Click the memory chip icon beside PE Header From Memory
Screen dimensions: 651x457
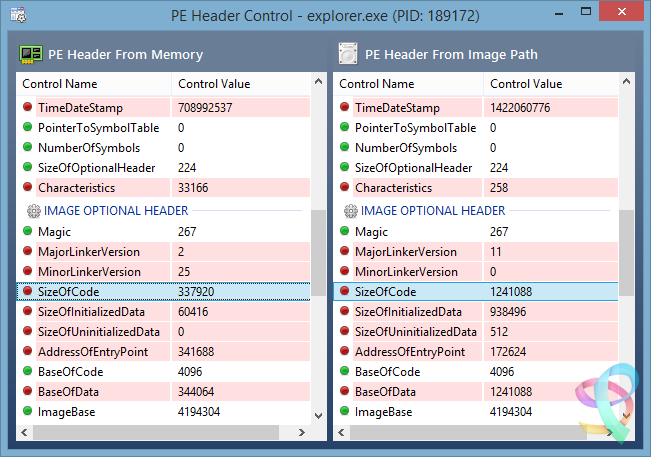click(x=31, y=54)
